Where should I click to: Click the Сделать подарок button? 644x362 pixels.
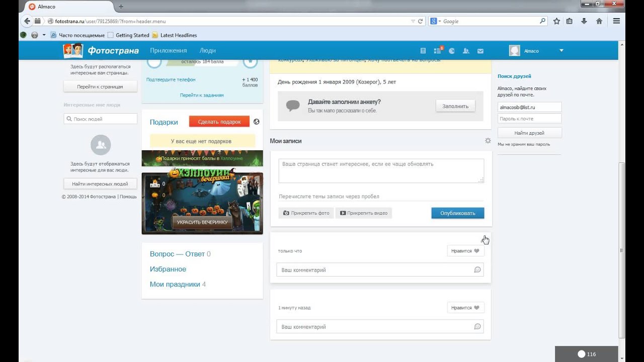[x=219, y=122]
